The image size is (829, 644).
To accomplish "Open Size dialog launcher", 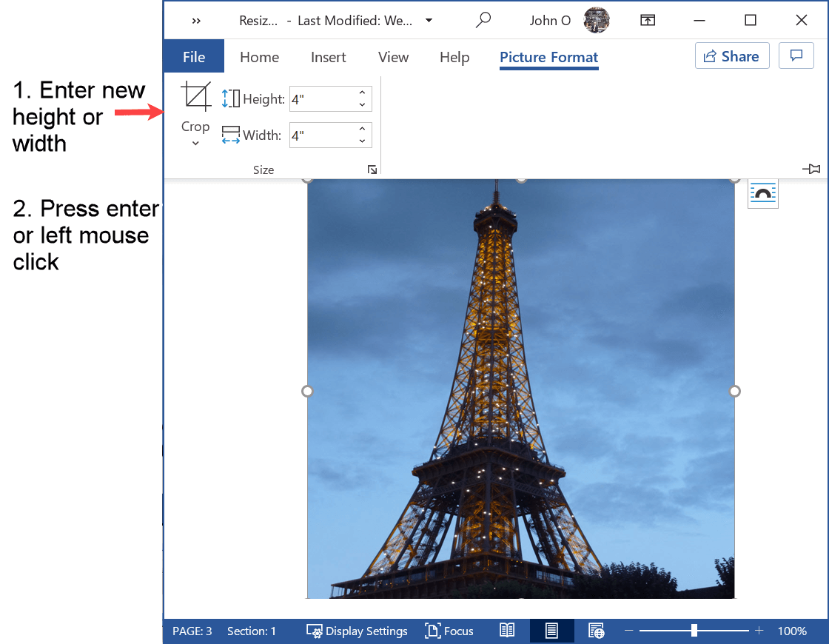I will click(372, 170).
